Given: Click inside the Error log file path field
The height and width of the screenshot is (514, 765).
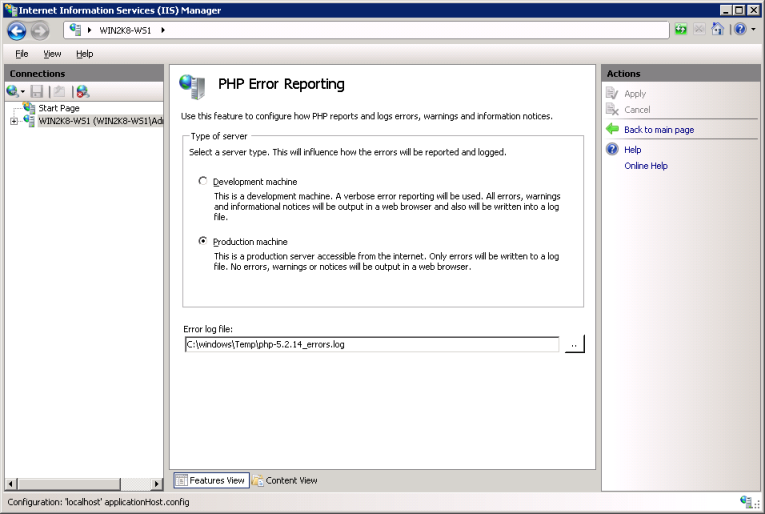Looking at the screenshot, I should [x=370, y=344].
